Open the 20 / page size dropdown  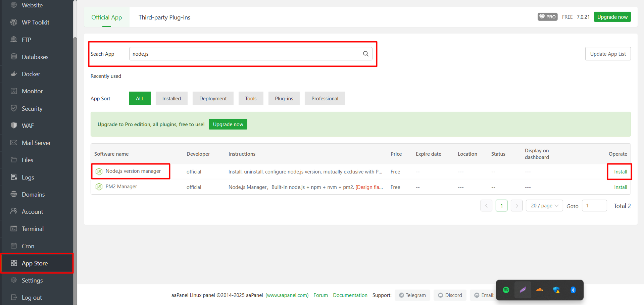click(x=544, y=205)
